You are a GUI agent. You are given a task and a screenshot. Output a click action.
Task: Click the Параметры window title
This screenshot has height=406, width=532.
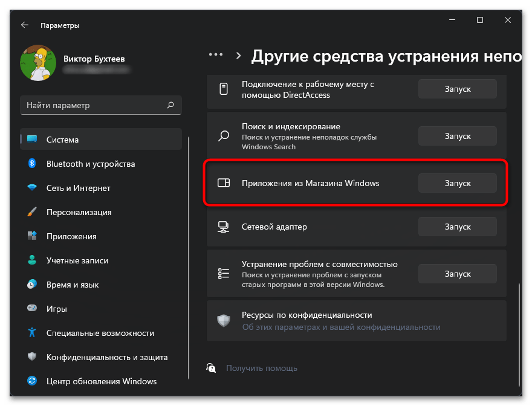(60, 25)
